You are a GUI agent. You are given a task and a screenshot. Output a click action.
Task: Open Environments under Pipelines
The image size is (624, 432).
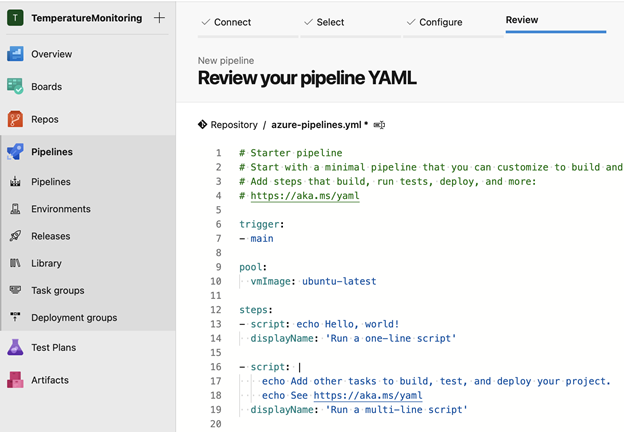[x=61, y=209]
